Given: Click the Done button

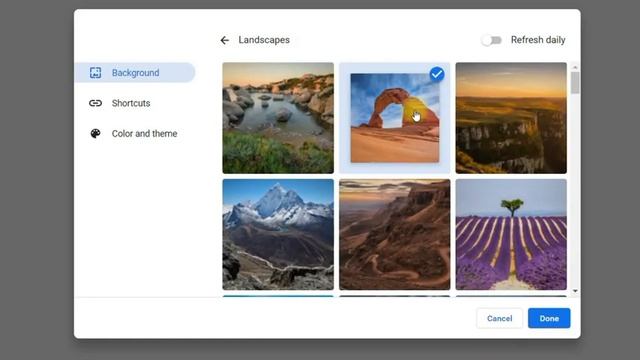Looking at the screenshot, I should click(x=549, y=318).
